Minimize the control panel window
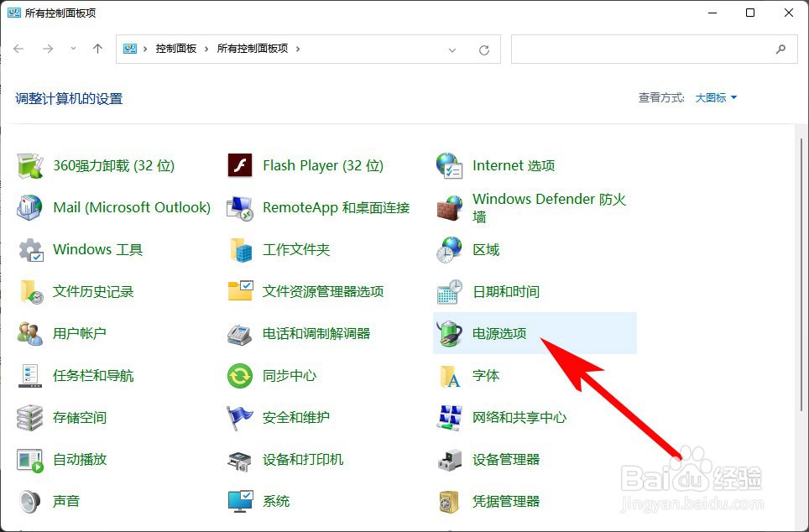Viewport: 809px width, 532px height. (712, 13)
